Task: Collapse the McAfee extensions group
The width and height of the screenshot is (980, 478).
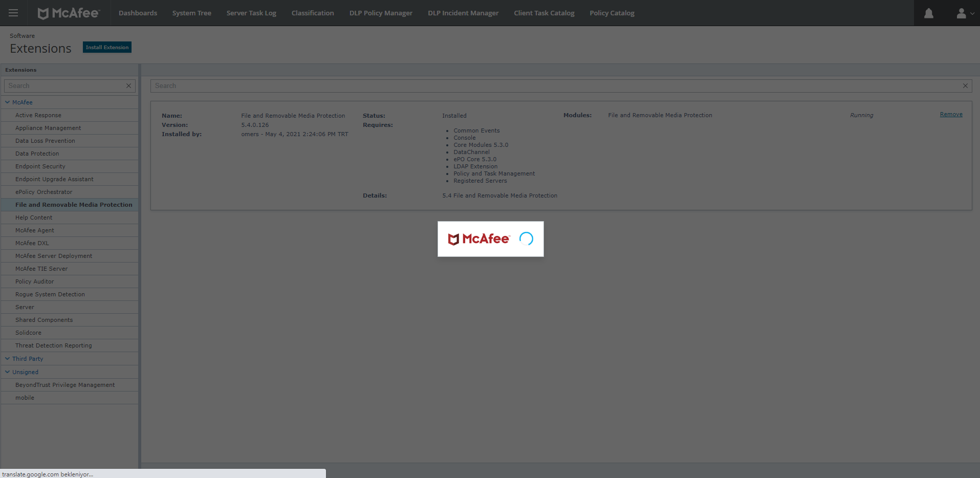Action: [7, 102]
